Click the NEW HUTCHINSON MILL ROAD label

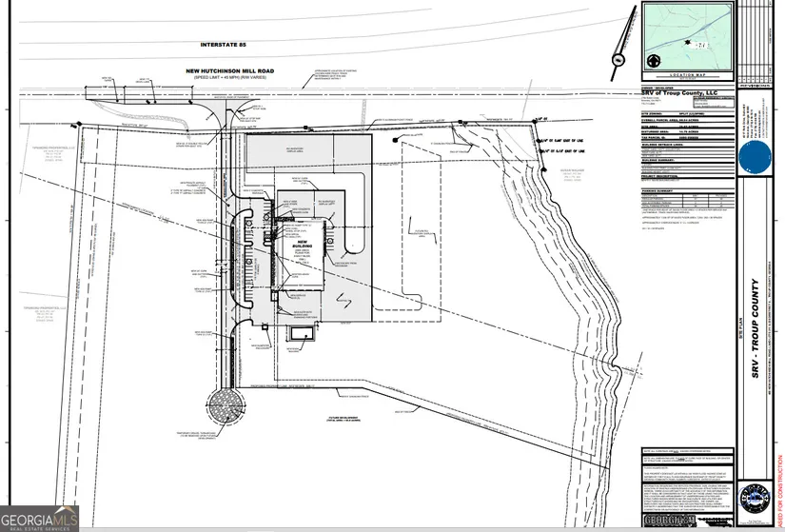(225, 71)
